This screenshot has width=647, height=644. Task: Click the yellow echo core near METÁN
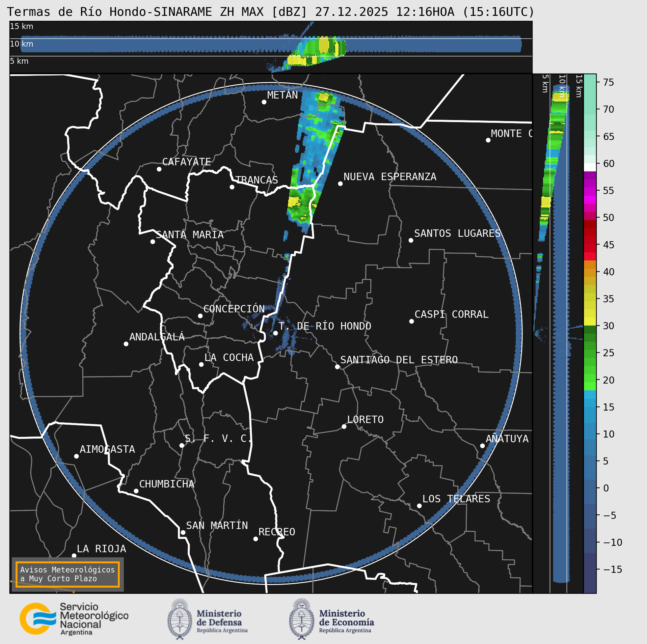(324, 97)
